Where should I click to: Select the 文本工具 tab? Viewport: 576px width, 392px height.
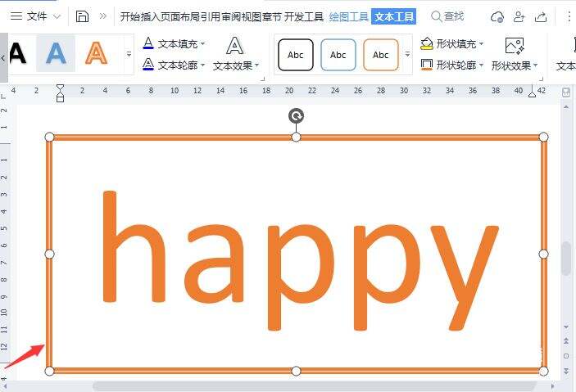[x=394, y=17]
